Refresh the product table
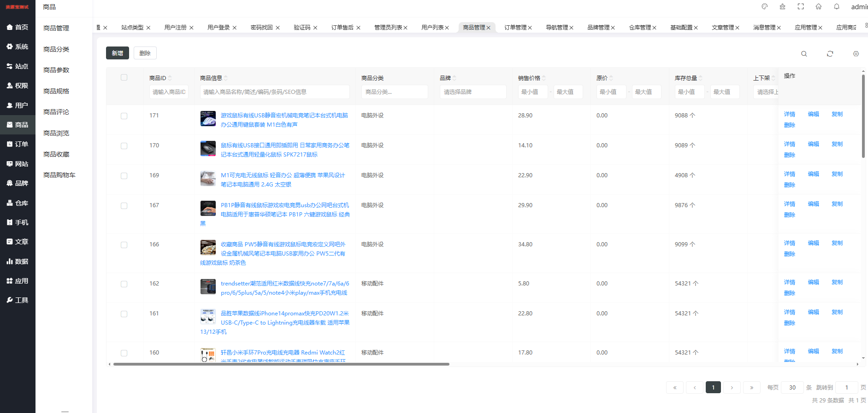The height and width of the screenshot is (413, 868). pyautogui.click(x=830, y=54)
